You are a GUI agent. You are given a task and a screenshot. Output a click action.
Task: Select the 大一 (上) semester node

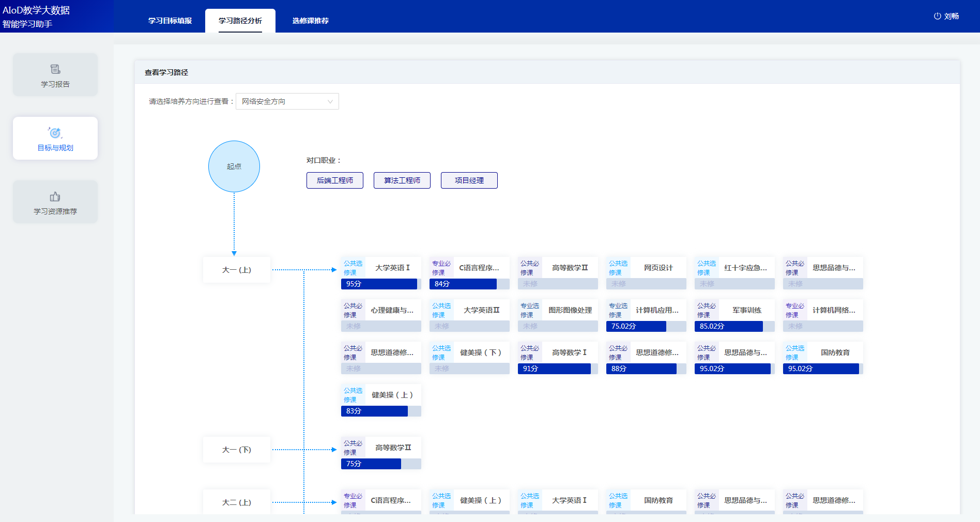[237, 270]
